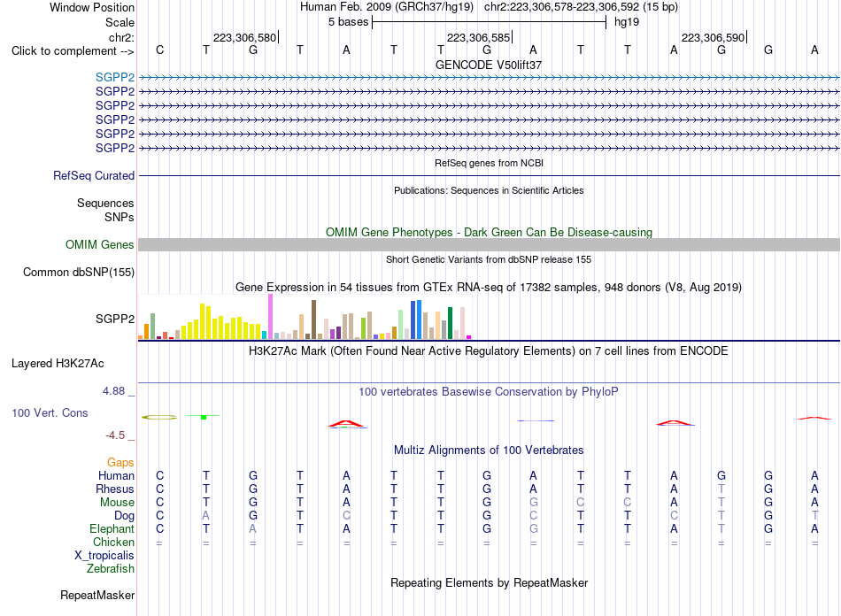
Task: Open '100 vertebrates Basewise Conservation by PhyloP' title
Action: 489,392
